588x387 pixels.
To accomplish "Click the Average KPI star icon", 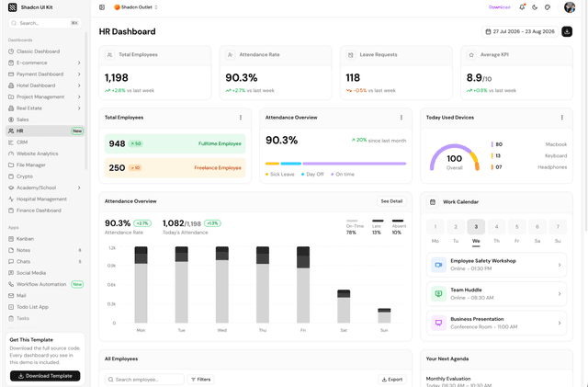I will [471, 55].
